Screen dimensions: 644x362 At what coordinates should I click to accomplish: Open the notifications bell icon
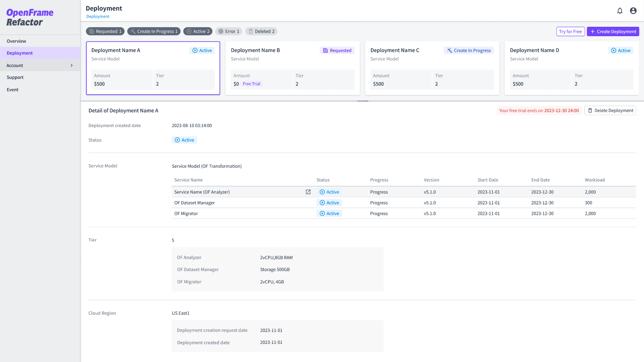[x=620, y=11]
